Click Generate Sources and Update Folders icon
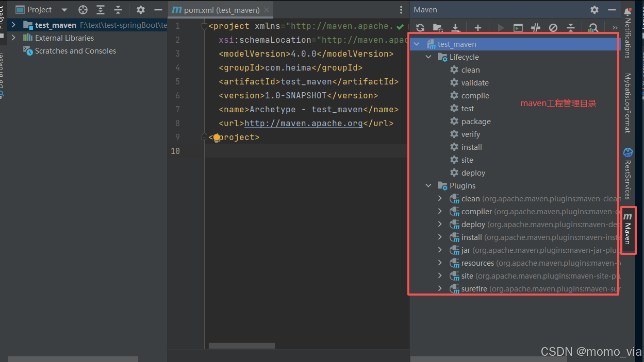The height and width of the screenshot is (362, 644). [x=438, y=28]
